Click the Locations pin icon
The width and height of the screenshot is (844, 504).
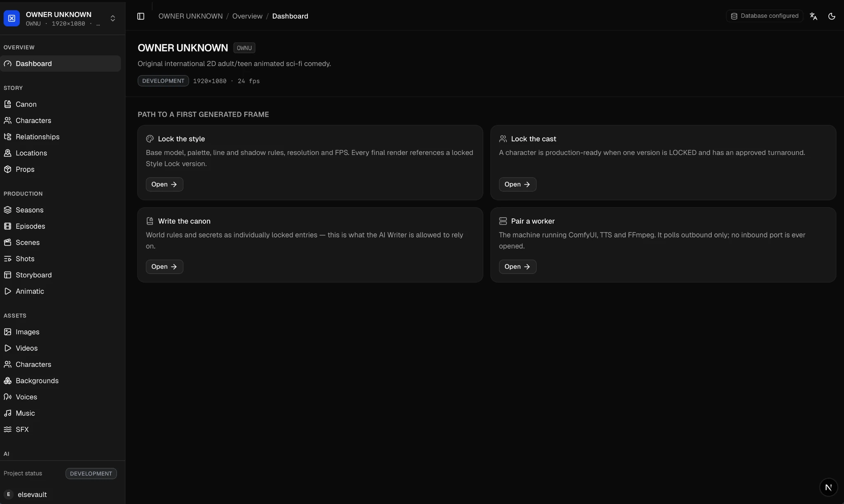pos(7,153)
